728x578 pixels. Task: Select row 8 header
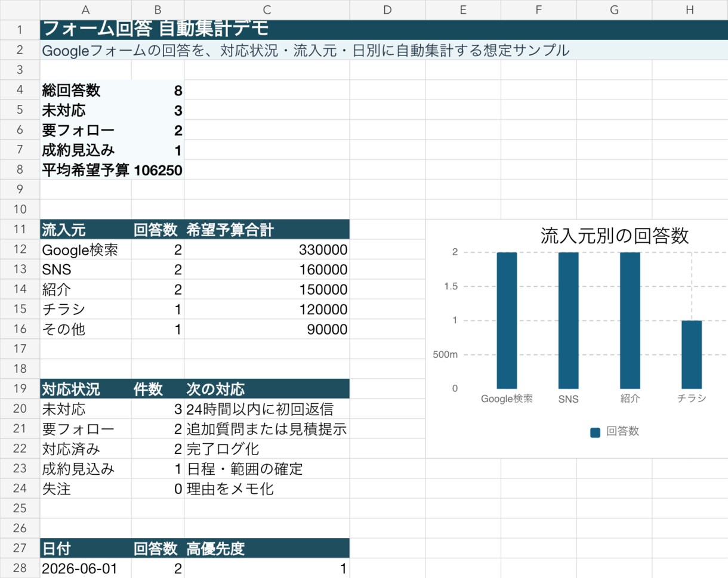click(x=20, y=170)
